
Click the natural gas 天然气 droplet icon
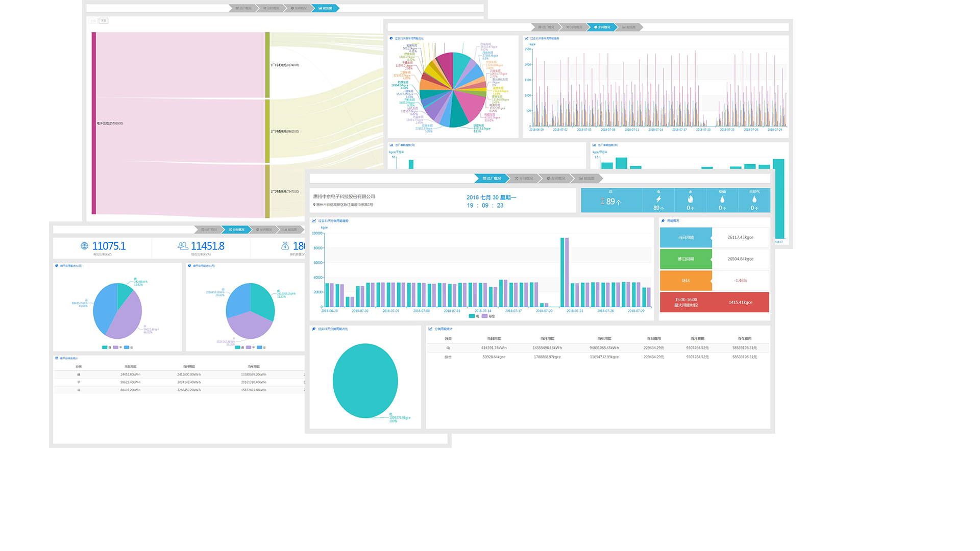(754, 199)
